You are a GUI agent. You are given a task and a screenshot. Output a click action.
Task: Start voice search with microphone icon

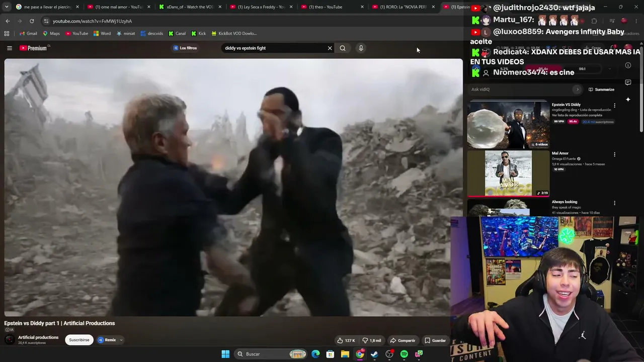click(x=361, y=48)
